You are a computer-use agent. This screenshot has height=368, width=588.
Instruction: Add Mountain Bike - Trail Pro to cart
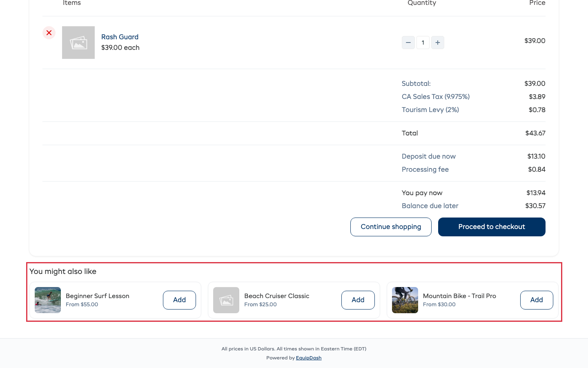[537, 300]
